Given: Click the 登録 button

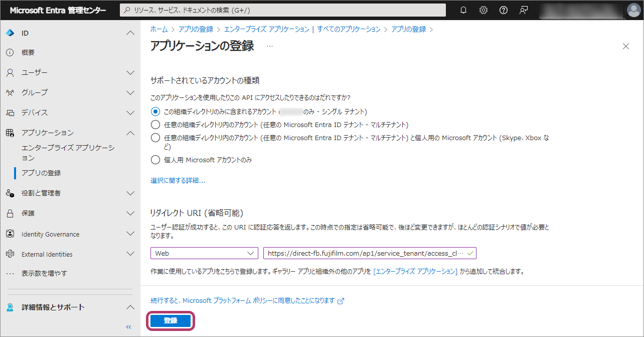Looking at the screenshot, I should pos(171,320).
